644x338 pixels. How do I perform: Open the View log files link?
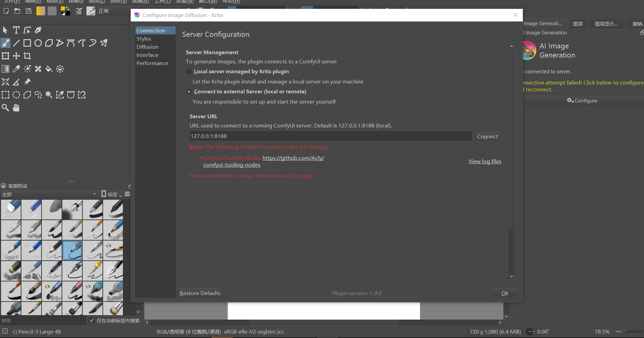pos(485,162)
